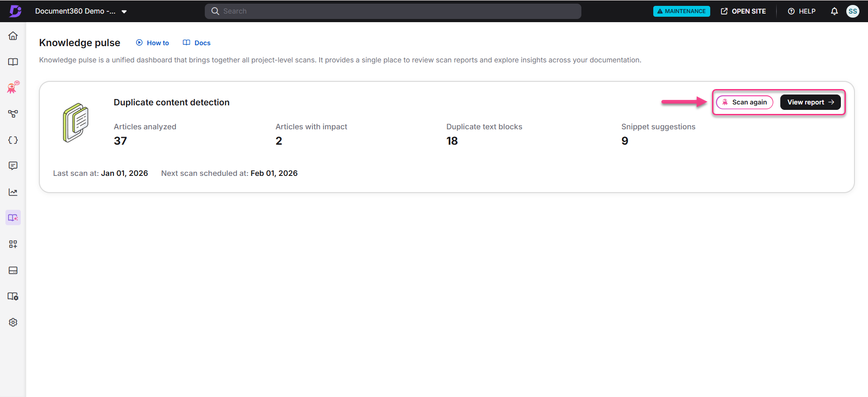Click the Articles with impact value 2
868x397 pixels.
(x=279, y=141)
